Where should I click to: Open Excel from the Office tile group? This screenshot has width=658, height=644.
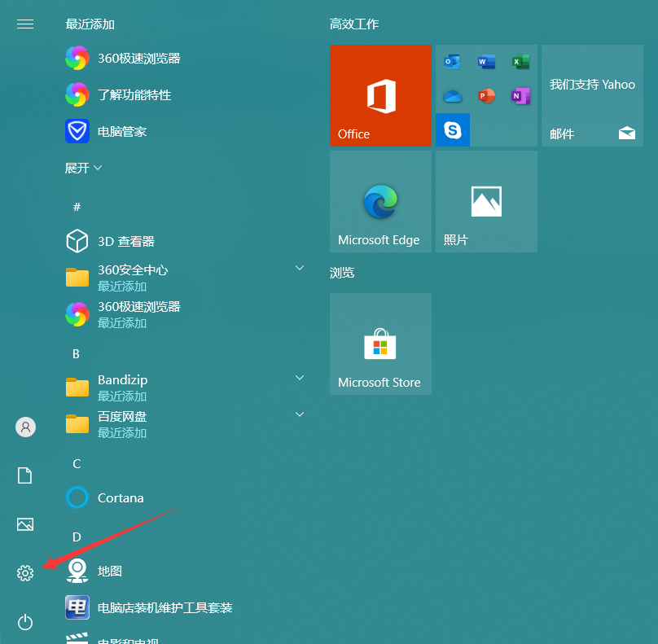[520, 62]
